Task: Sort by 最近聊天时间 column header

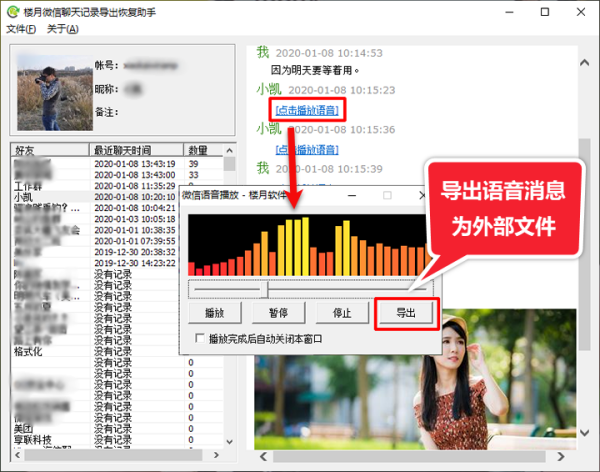Action: 136,149
